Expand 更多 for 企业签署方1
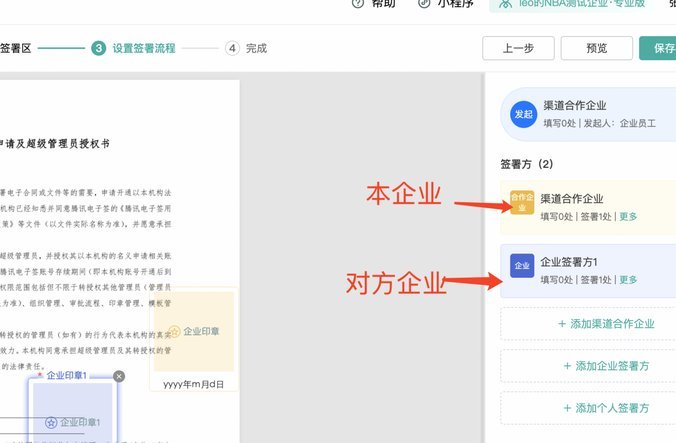The width and height of the screenshot is (676, 443). [x=628, y=280]
